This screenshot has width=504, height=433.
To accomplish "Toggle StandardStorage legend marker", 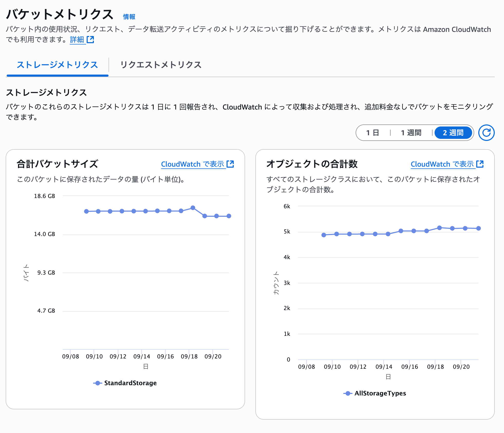I will (97, 383).
